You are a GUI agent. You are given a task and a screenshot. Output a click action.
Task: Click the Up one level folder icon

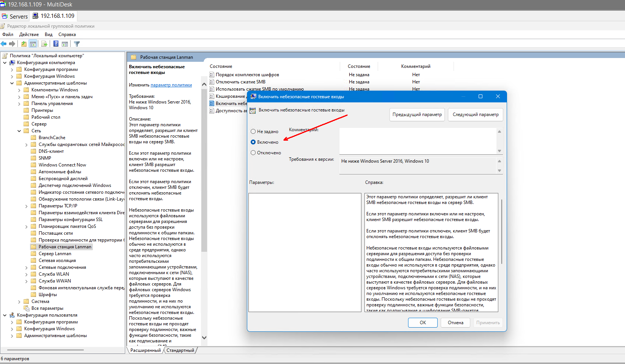(x=24, y=44)
